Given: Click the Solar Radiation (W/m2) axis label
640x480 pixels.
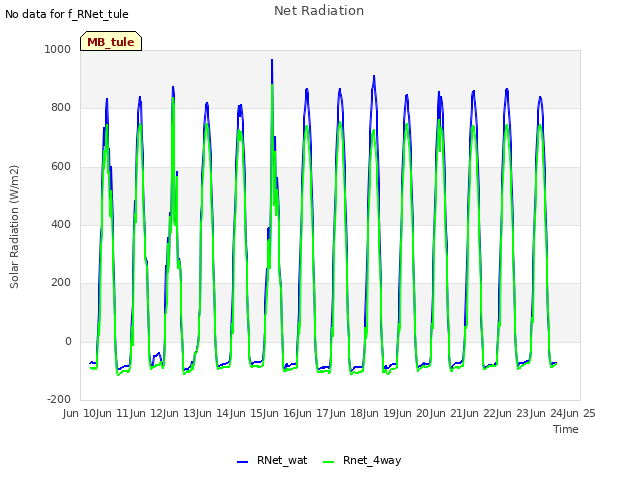Looking at the screenshot, I should point(14,227).
